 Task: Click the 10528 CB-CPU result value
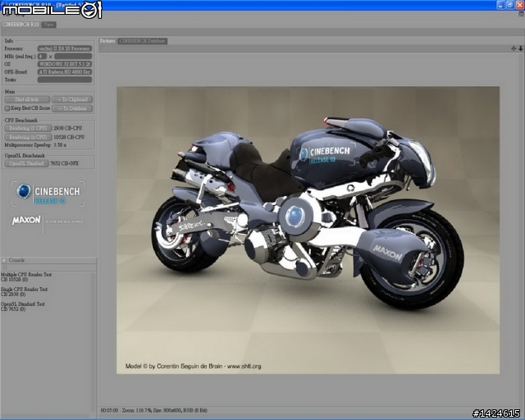[69, 137]
